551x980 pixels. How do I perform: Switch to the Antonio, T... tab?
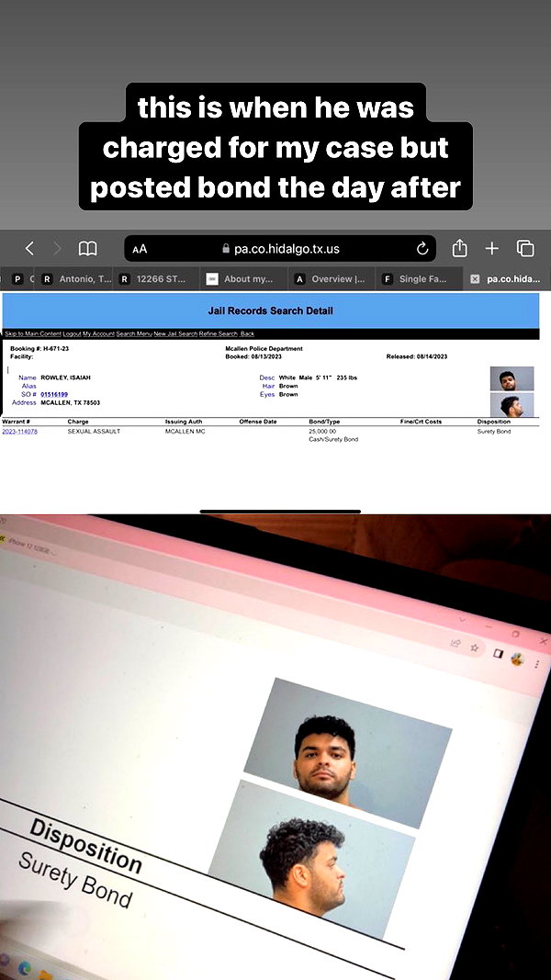77,278
